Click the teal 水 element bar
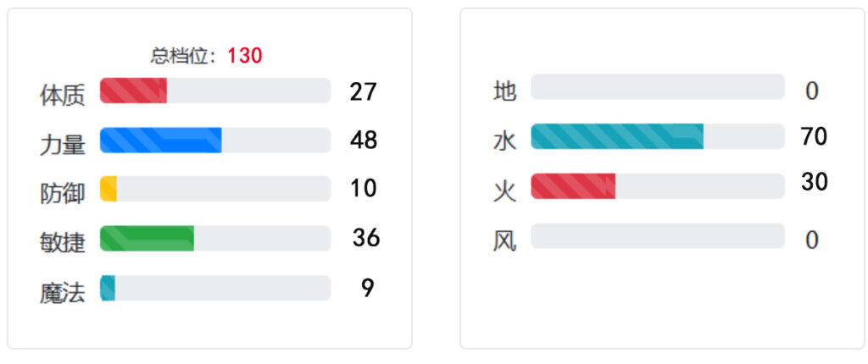 (x=658, y=136)
